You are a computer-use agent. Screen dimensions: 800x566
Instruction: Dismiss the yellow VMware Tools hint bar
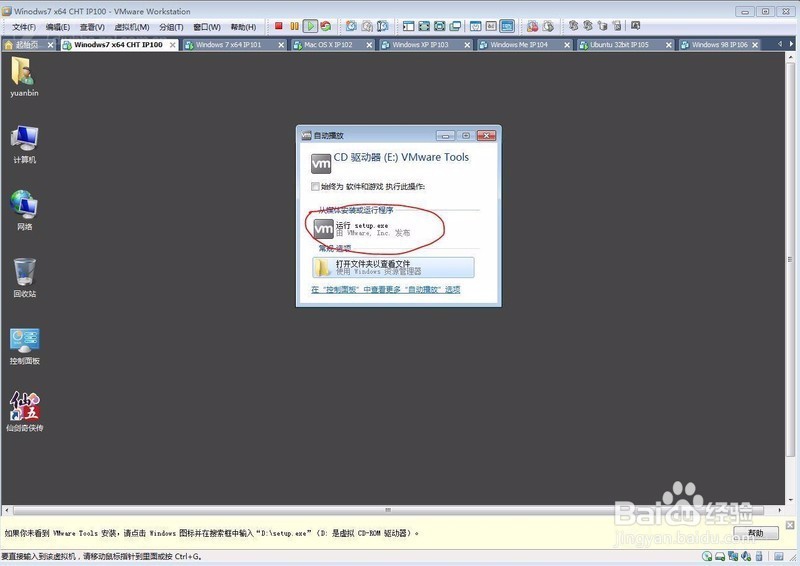pyautogui.click(x=790, y=525)
